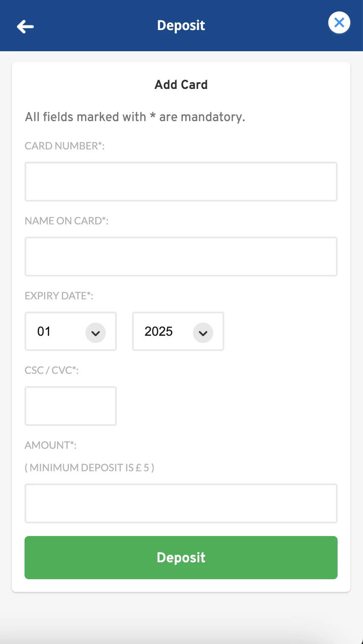The width and height of the screenshot is (363, 644).
Task: Go back using the header arrow
Action: point(25,26)
